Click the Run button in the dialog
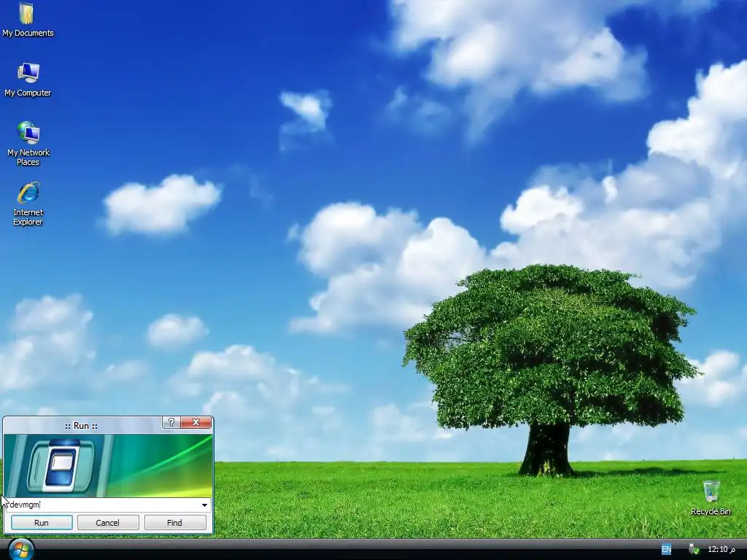The width and height of the screenshot is (747, 560). [x=42, y=522]
